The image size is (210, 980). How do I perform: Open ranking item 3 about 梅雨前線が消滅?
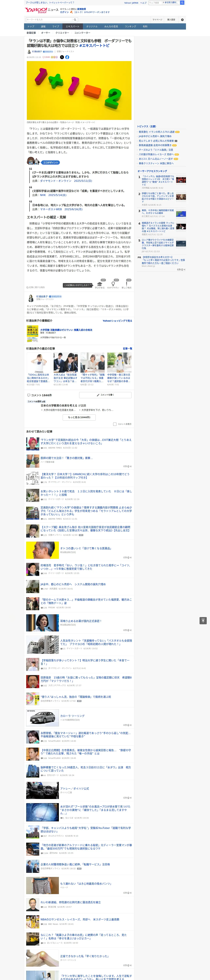point(158,212)
